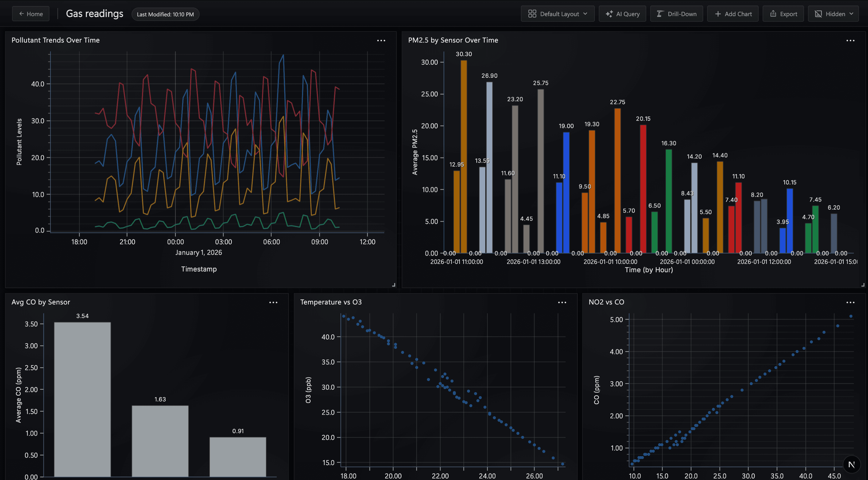868x480 pixels.
Task: Click the January 1, 2026 date label
Action: click(x=198, y=252)
